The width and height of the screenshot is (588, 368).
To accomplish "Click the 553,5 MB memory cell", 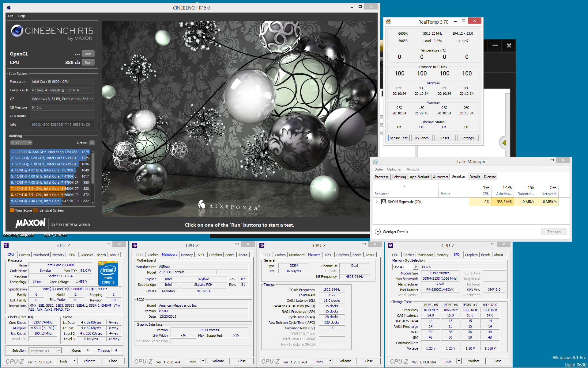I will pyautogui.click(x=503, y=202).
